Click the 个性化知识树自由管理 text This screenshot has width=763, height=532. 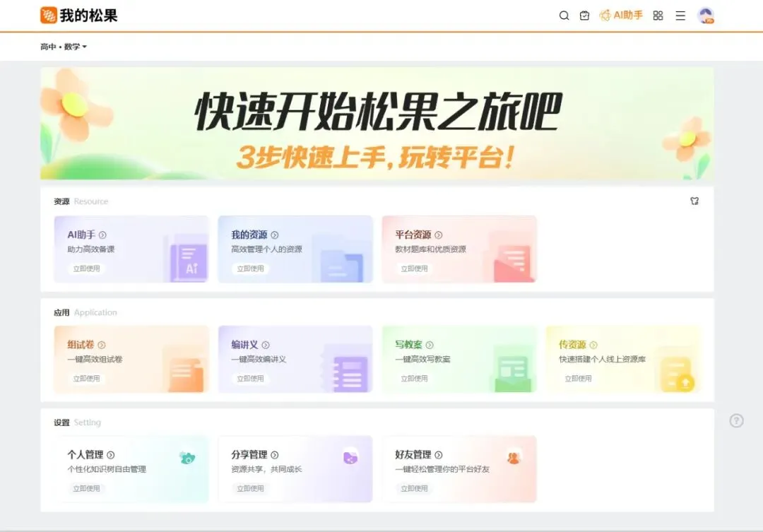click(107, 469)
